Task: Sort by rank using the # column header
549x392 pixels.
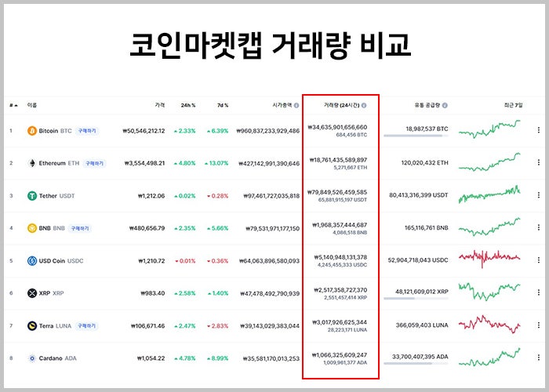Action: pyautogui.click(x=13, y=105)
